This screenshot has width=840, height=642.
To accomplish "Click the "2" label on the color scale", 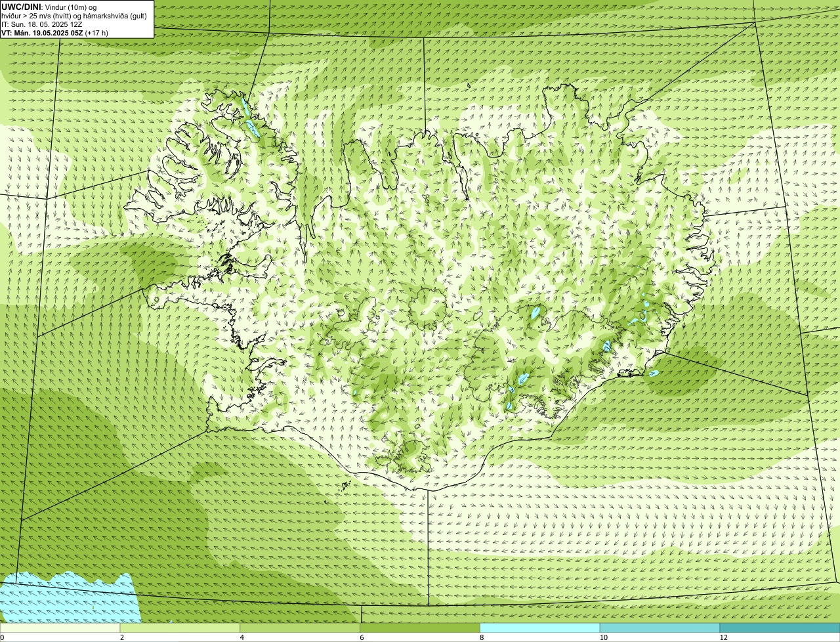I will 122,637.
